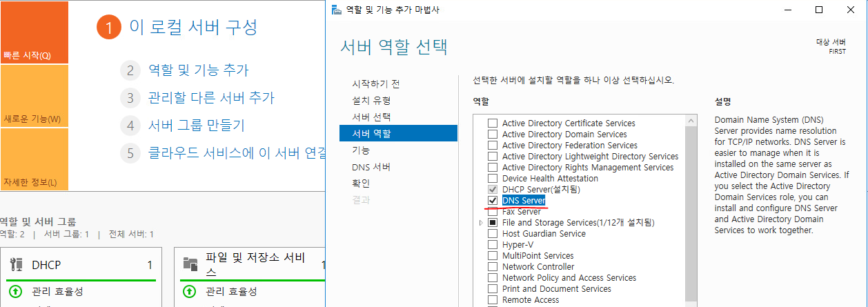This screenshot has width=868, height=307.
Task: Select DHCP Server(설치됨) role text
Action: 541,190
